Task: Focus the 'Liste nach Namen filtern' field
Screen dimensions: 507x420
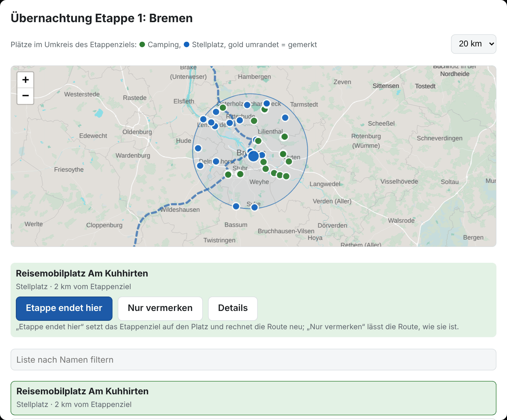Action: pyautogui.click(x=254, y=359)
